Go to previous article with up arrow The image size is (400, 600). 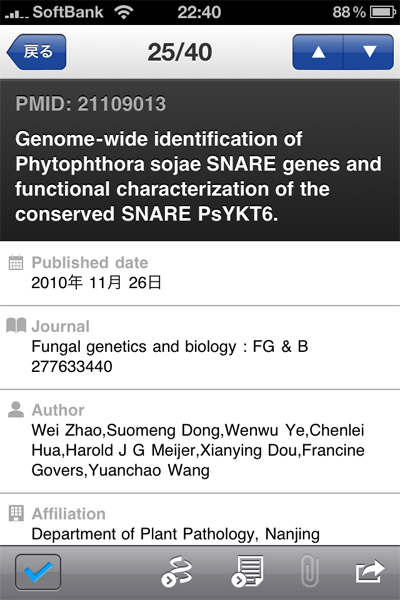(318, 52)
